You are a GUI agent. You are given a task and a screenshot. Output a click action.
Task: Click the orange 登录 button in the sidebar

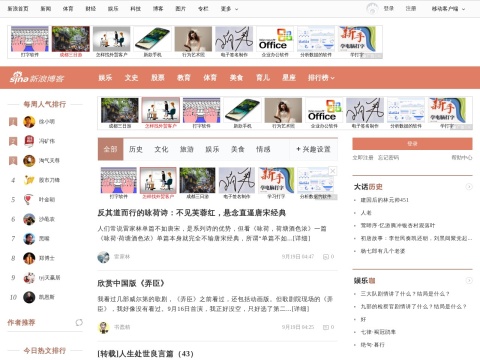point(412,144)
